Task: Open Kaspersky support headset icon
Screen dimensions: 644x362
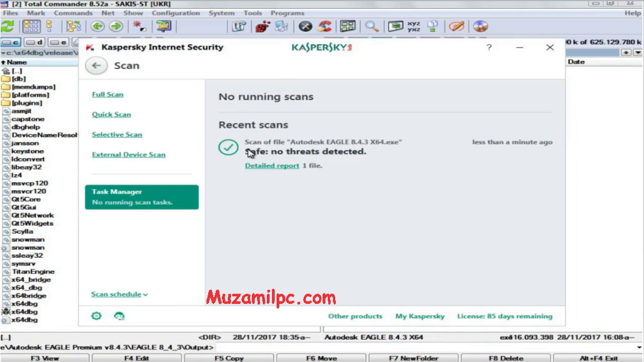Action: (x=119, y=316)
